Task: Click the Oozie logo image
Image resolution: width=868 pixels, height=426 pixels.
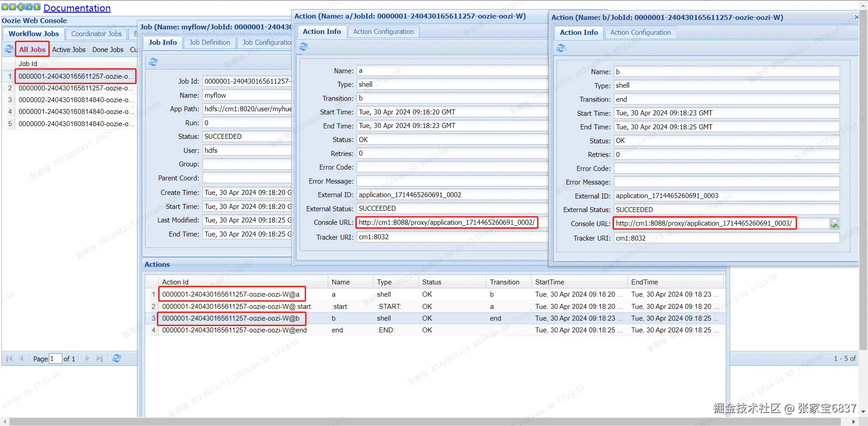Action: 21,7
